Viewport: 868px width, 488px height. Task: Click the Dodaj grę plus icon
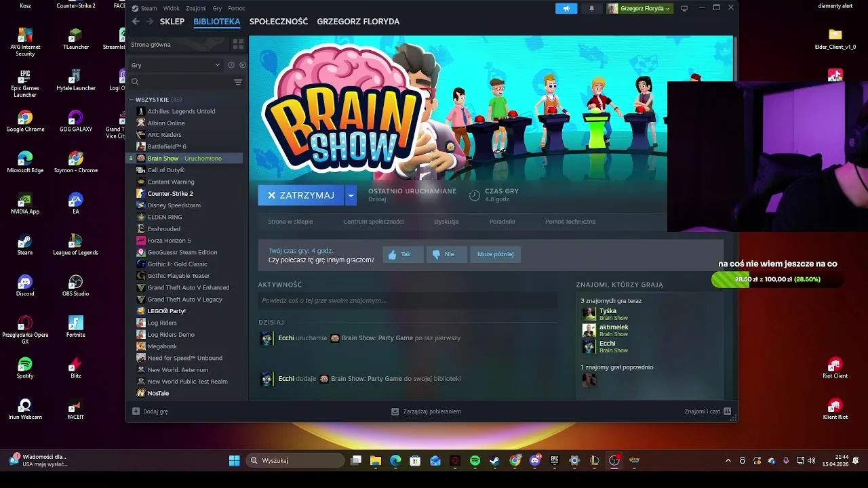click(x=136, y=411)
